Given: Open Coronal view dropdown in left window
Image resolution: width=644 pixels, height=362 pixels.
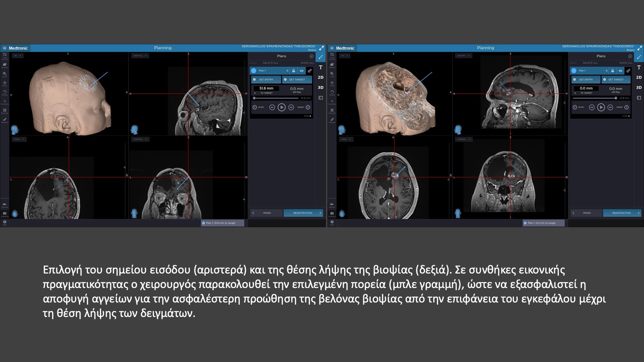Looking at the screenshot, I should tap(140, 139).
